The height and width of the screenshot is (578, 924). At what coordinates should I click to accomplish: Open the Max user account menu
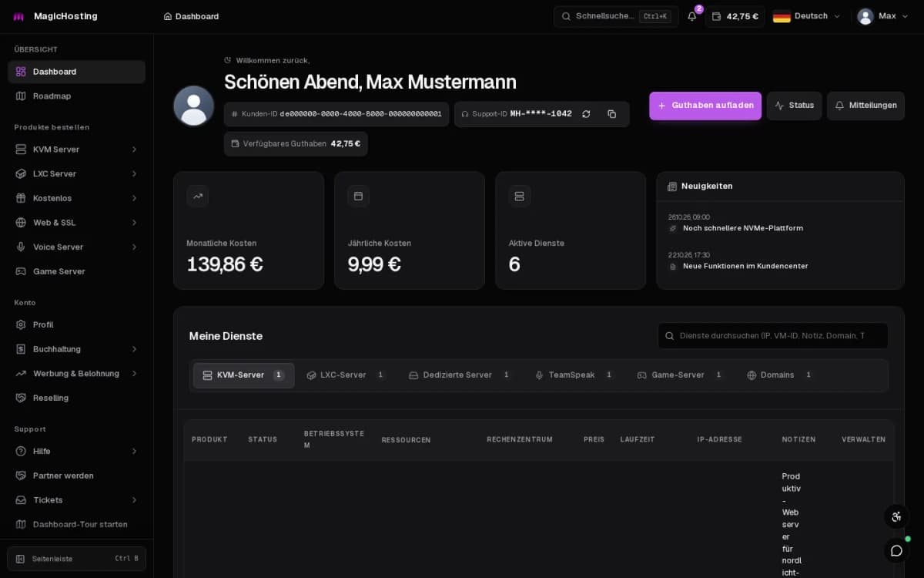click(x=882, y=16)
